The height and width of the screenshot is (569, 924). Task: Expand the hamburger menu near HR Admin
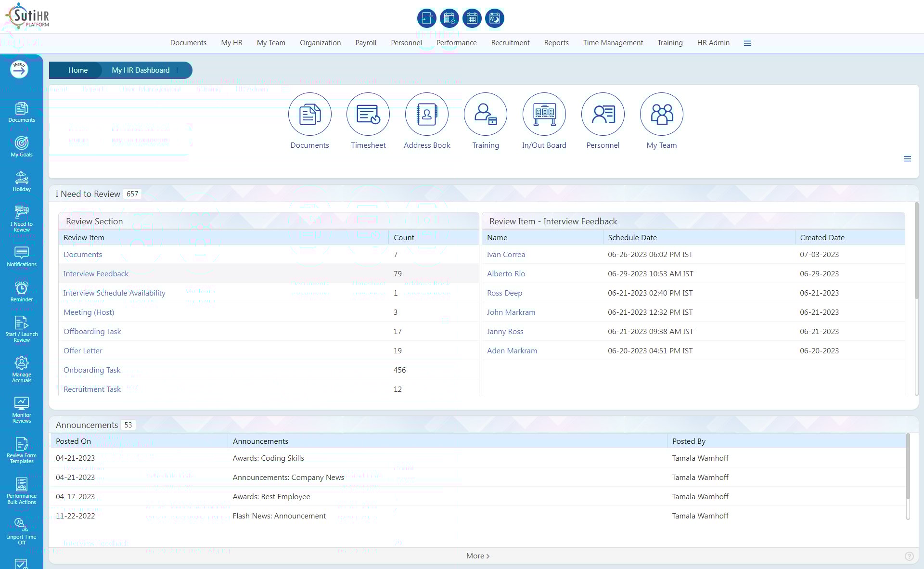coord(747,43)
